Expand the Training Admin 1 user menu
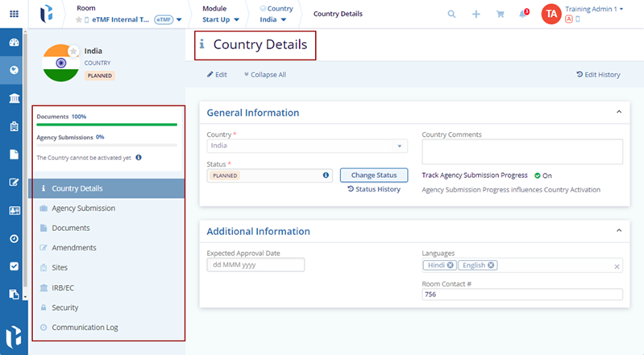This screenshot has width=644, height=355. point(621,9)
